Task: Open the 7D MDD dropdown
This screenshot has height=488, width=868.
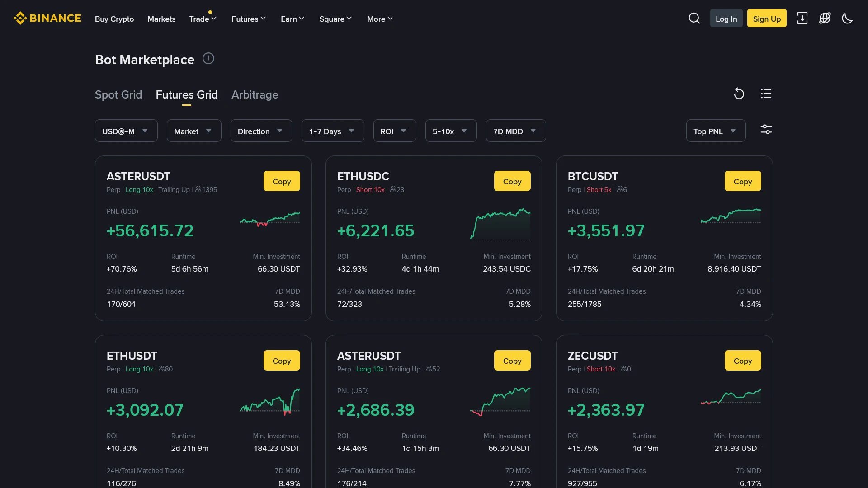Action: tap(515, 131)
